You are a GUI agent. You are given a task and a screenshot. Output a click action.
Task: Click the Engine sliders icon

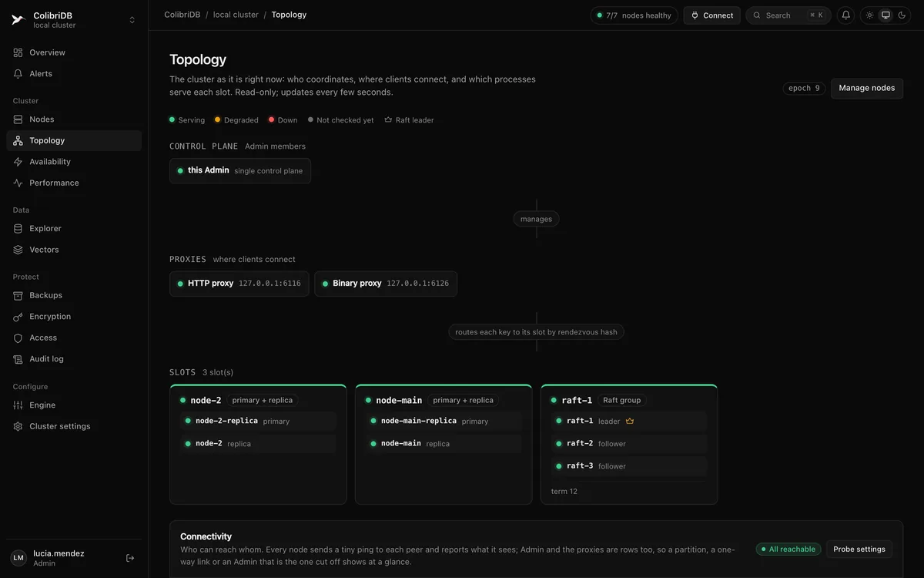coord(18,405)
